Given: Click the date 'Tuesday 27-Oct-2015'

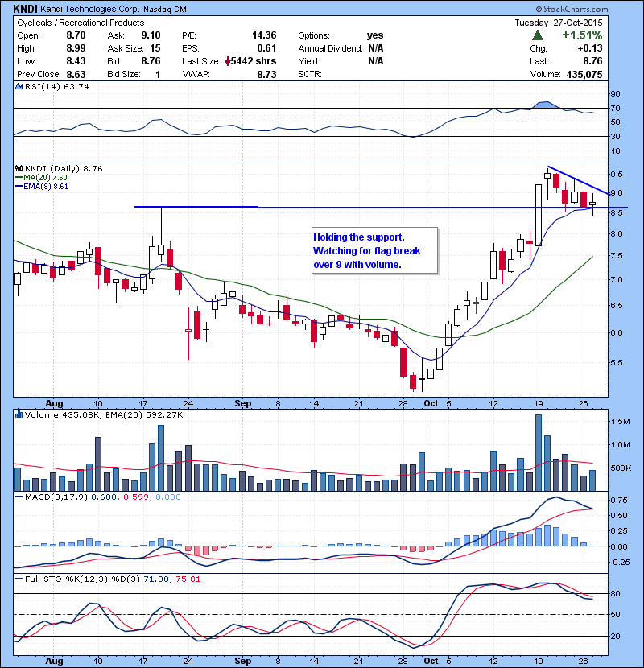Looking at the screenshot, I should [559, 23].
